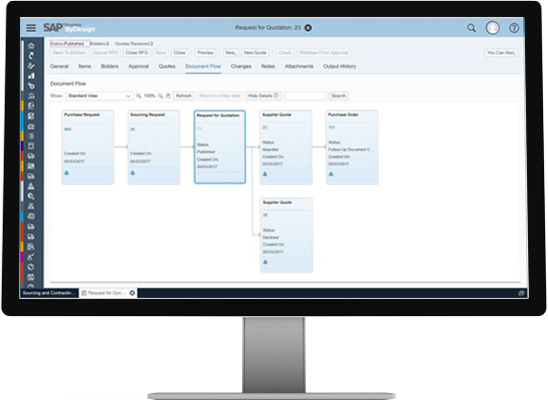
Task: Close the Request for Quotation 23 header title
Action: tap(308, 28)
